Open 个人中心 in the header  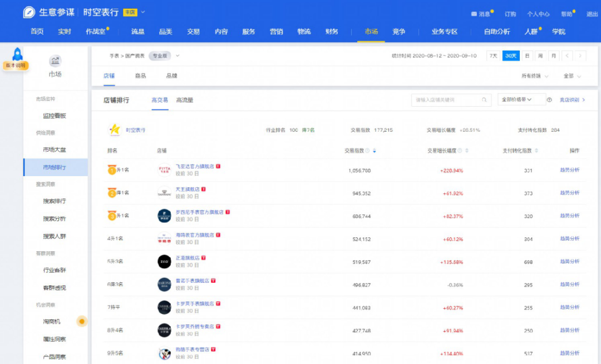pyautogui.click(x=538, y=14)
